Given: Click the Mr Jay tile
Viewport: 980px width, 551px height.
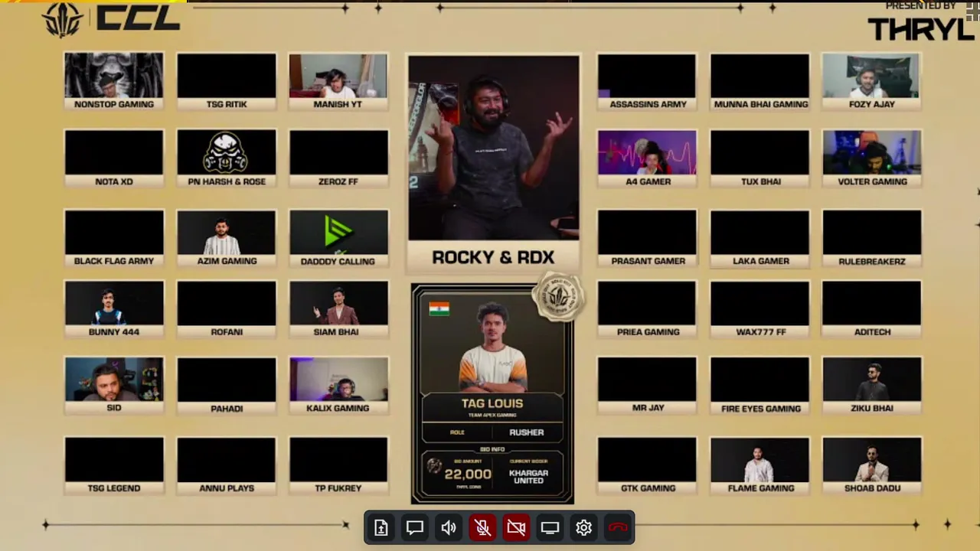Looking at the screenshot, I should click(648, 386).
